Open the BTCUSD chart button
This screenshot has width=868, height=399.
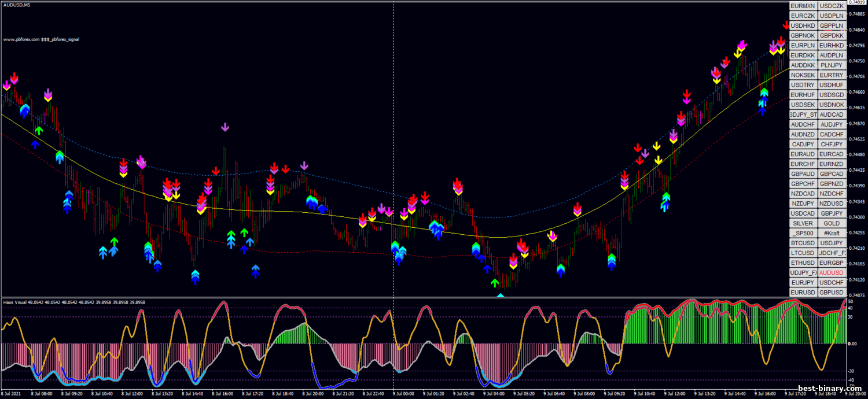[803, 243]
